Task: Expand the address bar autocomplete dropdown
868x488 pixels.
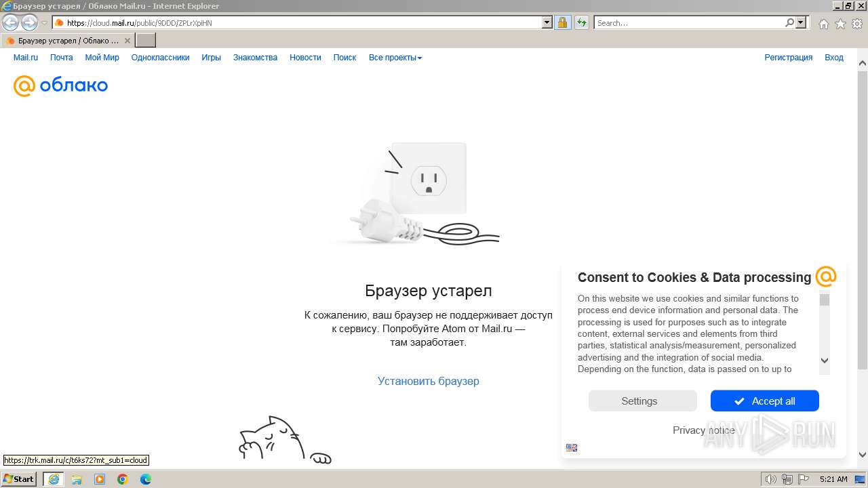Action: pos(547,22)
